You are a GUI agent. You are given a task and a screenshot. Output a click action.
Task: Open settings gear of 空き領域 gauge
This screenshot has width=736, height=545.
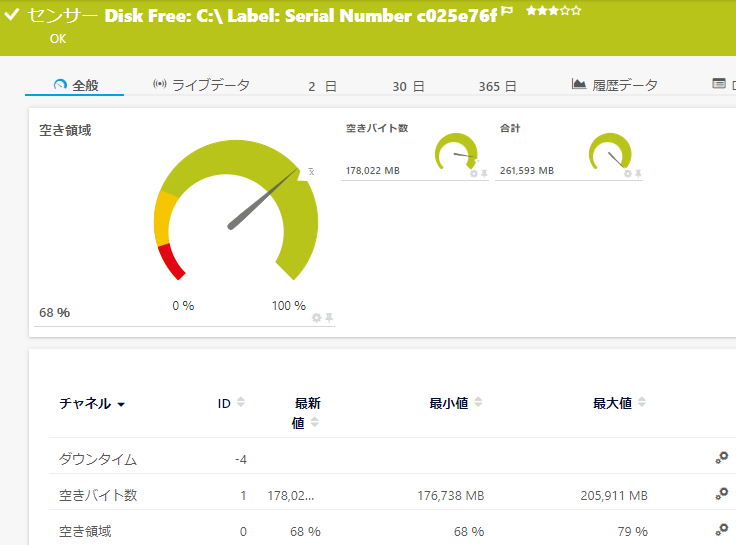[x=317, y=318]
